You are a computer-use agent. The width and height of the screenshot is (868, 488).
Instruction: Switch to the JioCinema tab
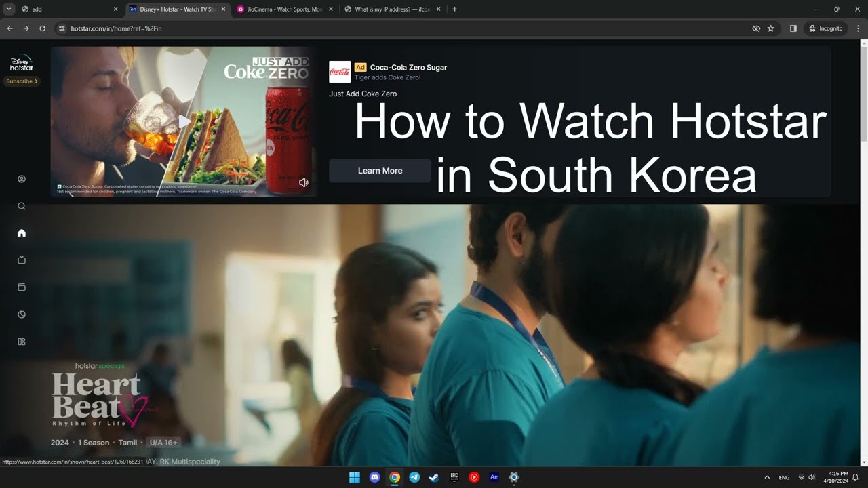pos(285,9)
